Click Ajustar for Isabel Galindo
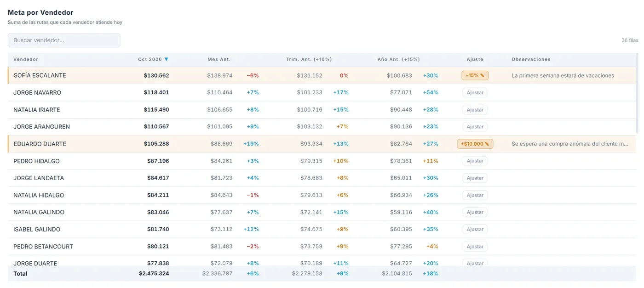 pos(475,229)
